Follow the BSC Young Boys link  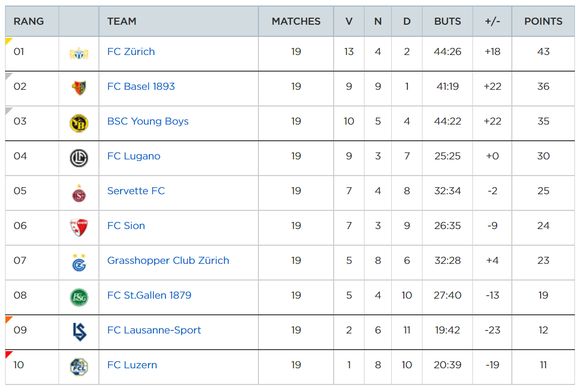[x=148, y=121]
